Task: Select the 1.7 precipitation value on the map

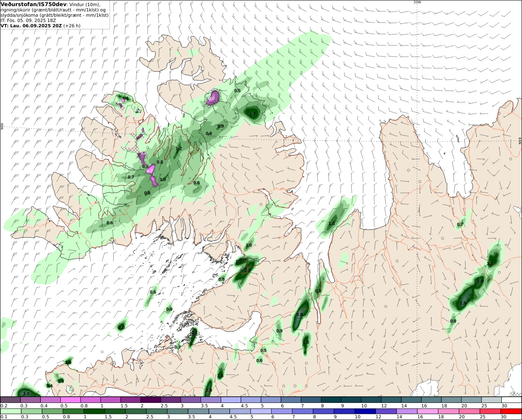Action: [x=252, y=114]
